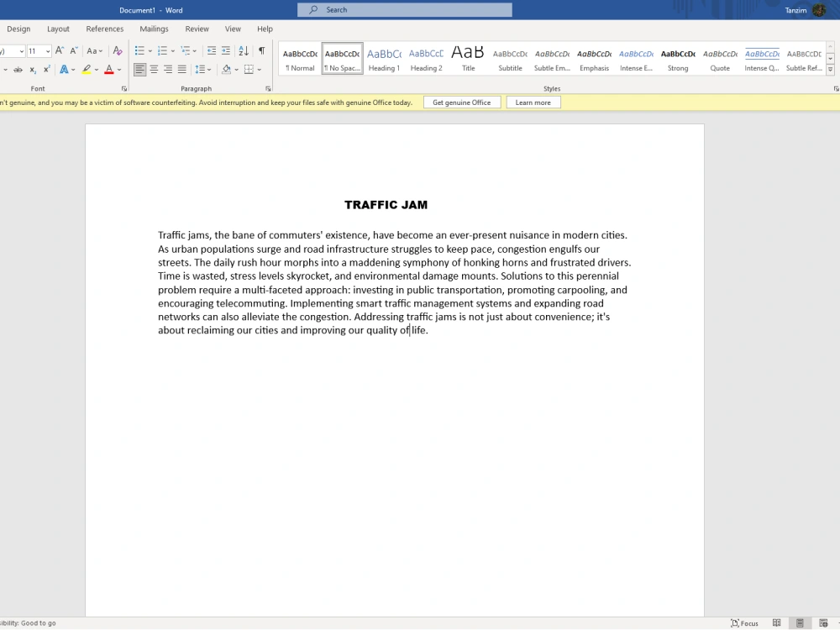This screenshot has width=840, height=630.
Task: Open the Layout tab
Action: (x=58, y=29)
